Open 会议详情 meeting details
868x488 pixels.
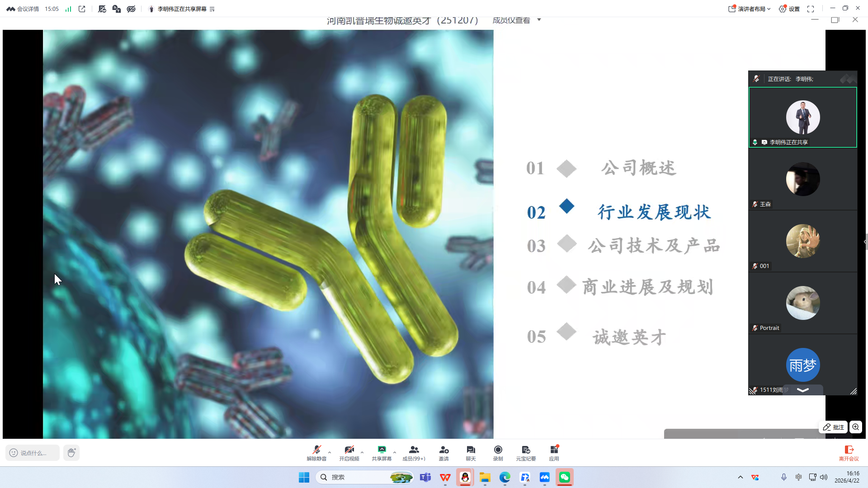point(23,9)
